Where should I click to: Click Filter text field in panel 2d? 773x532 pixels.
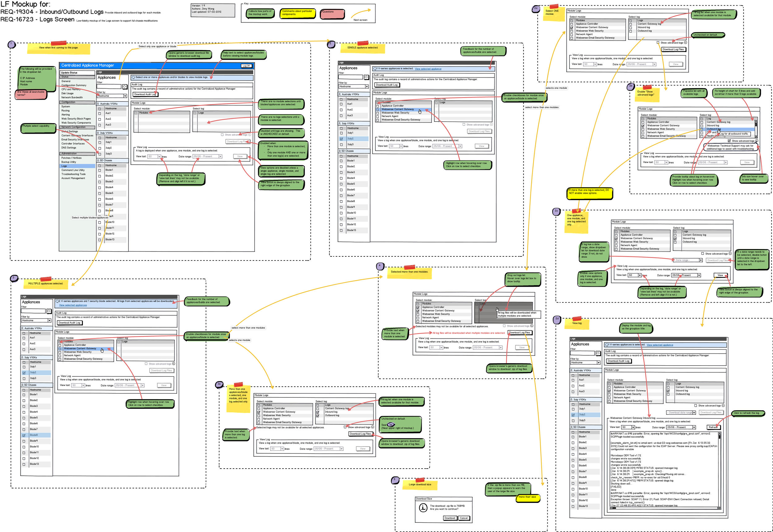pos(583,353)
